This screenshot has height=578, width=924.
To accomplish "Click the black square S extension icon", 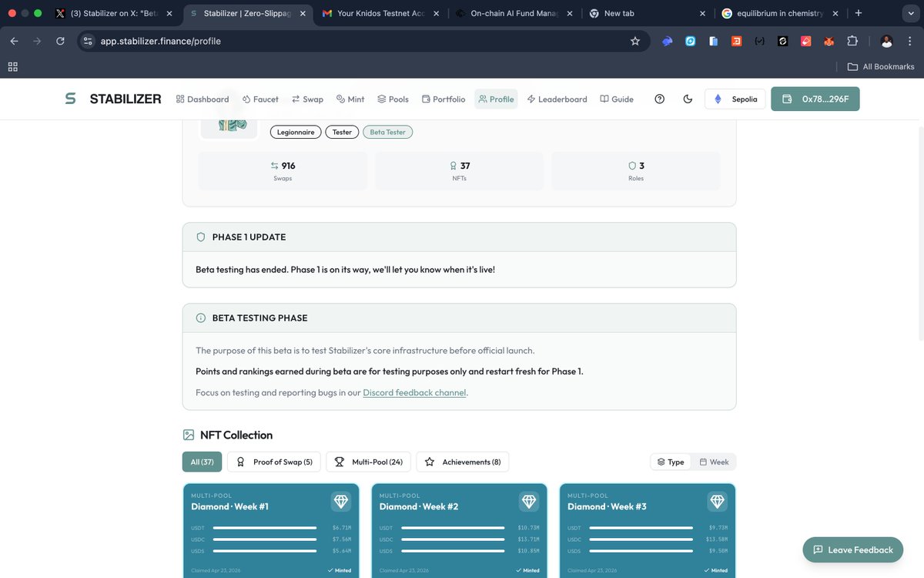I will tap(783, 41).
